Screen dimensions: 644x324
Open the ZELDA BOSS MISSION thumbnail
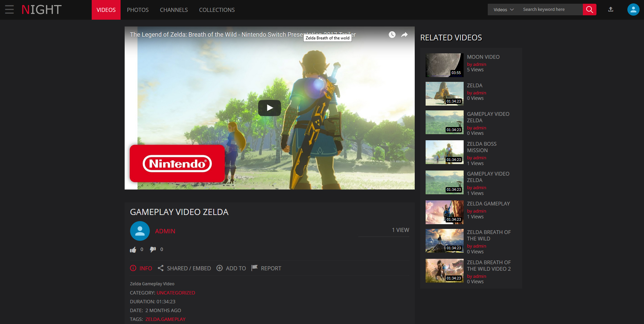(x=445, y=152)
